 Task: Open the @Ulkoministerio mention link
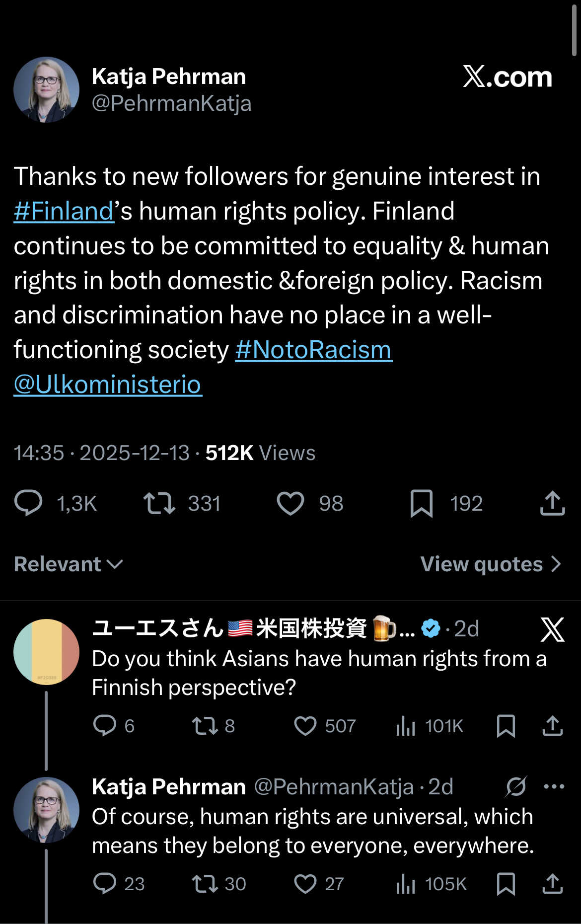108,385
